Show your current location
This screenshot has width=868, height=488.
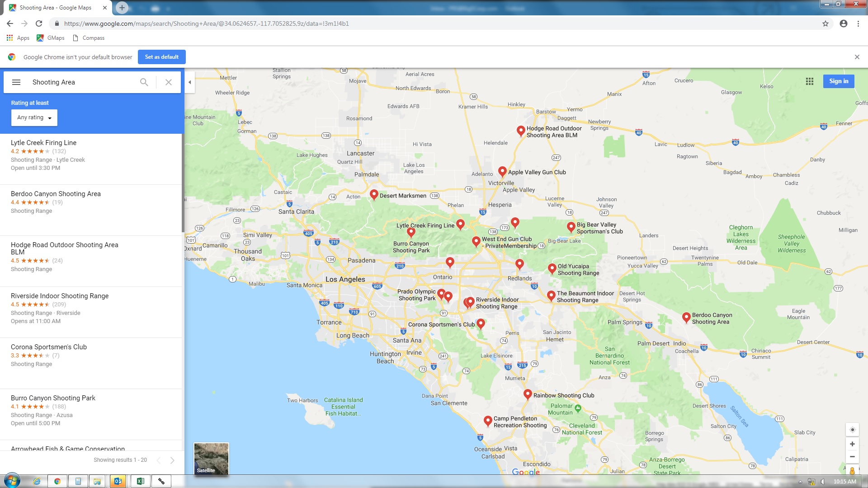852,430
